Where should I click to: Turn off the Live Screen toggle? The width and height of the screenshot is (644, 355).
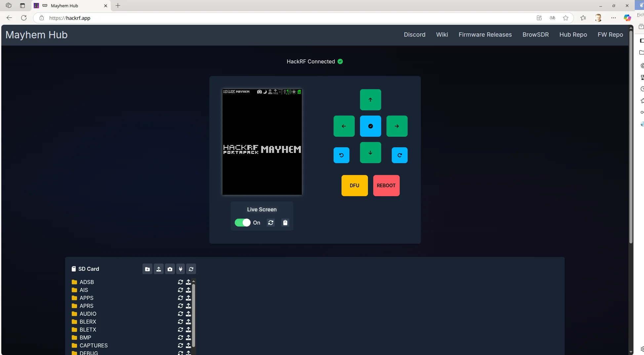[x=242, y=223]
